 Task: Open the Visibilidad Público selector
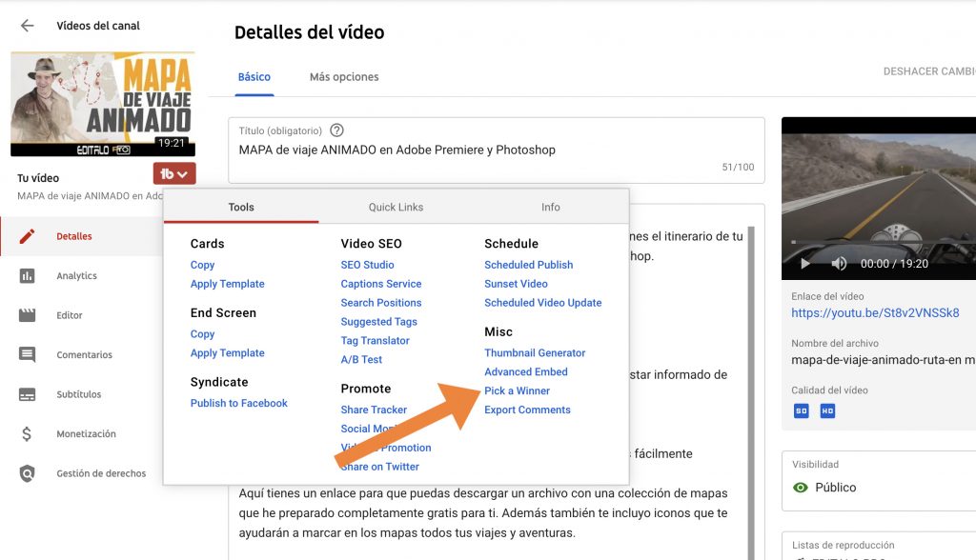(834, 488)
